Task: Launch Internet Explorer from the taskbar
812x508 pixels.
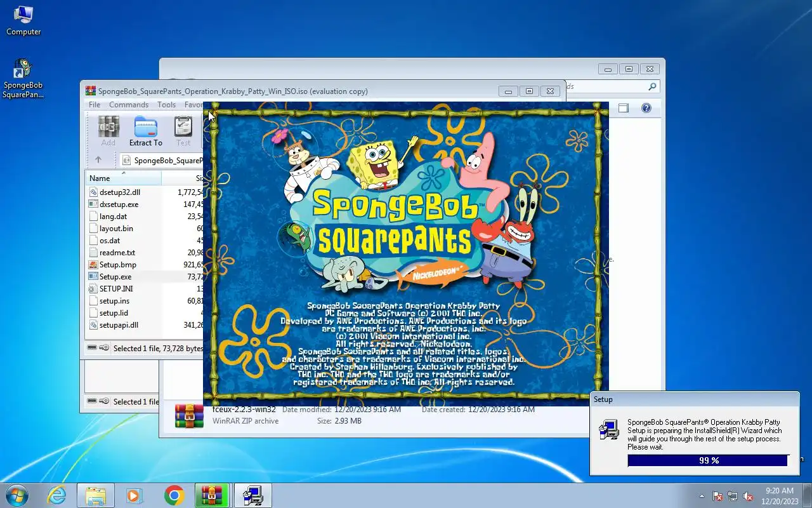Action: pos(57,495)
